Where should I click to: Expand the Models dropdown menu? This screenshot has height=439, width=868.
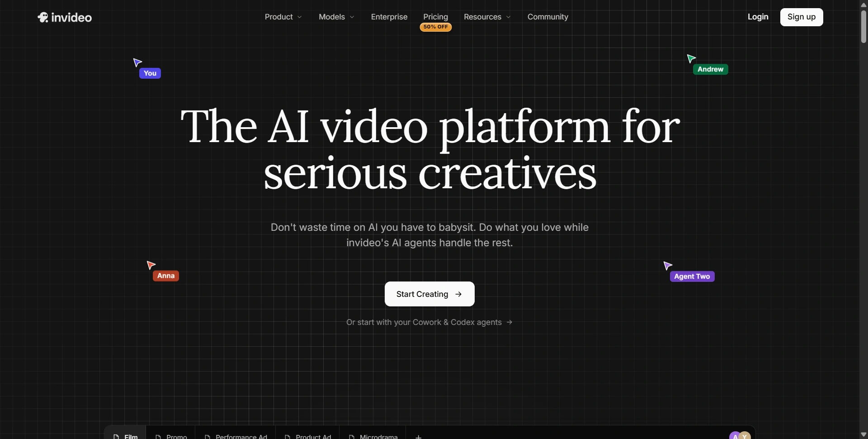coord(336,17)
